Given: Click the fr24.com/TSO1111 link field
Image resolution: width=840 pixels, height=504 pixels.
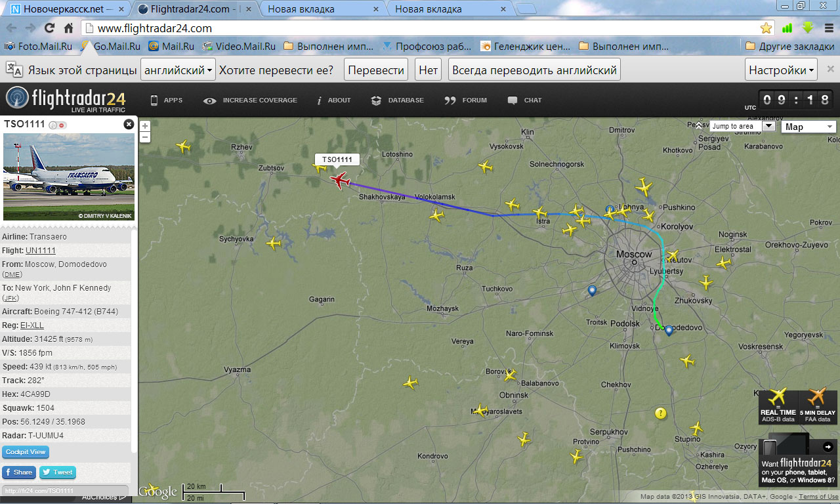Looking at the screenshot, I should [x=64, y=490].
